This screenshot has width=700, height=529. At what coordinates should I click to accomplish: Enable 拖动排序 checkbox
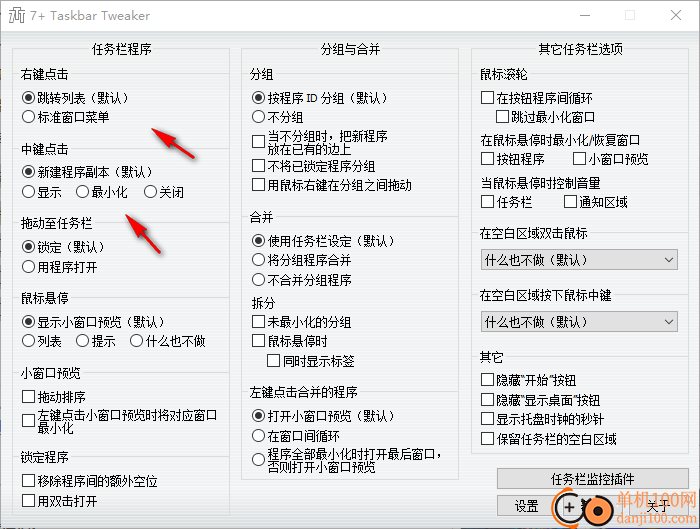tap(28, 396)
